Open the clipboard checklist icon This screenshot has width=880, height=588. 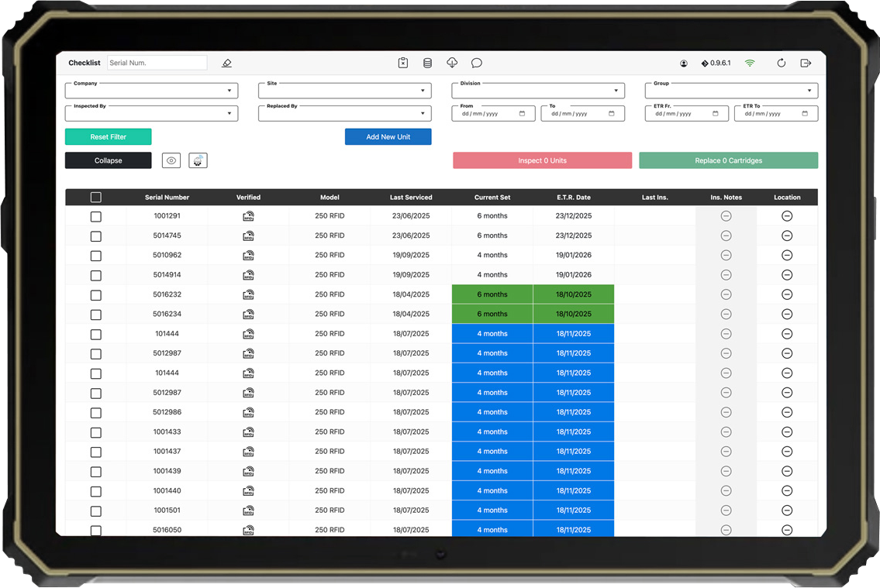(x=403, y=64)
